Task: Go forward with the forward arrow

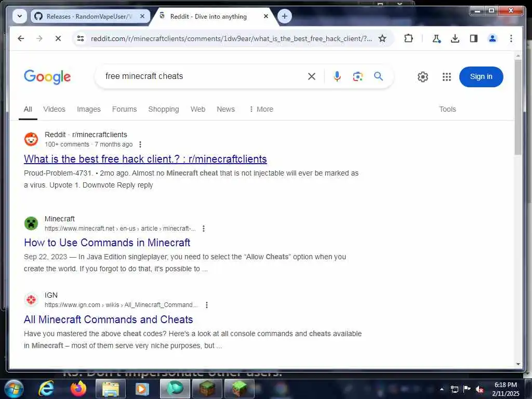Action: (39, 38)
